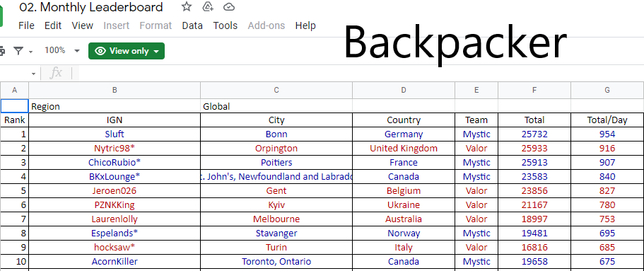Click the print icon in toolbar
Image resolution: width=644 pixels, height=271 pixels.
pyautogui.click(x=2, y=50)
